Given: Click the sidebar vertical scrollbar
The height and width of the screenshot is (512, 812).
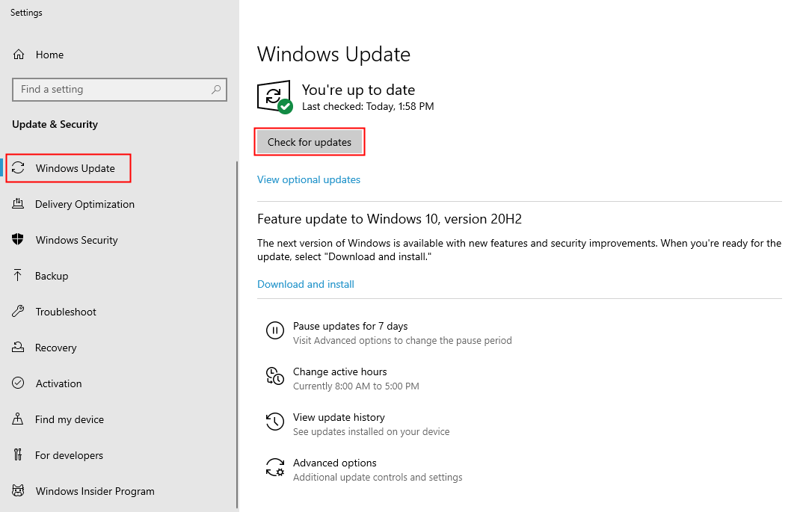Looking at the screenshot, I should click(237, 334).
